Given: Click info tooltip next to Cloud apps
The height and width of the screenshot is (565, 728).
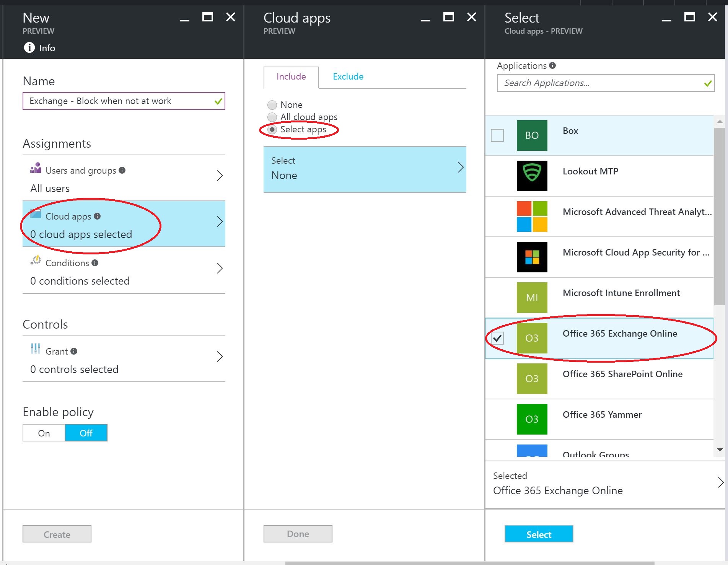Looking at the screenshot, I should [x=97, y=216].
